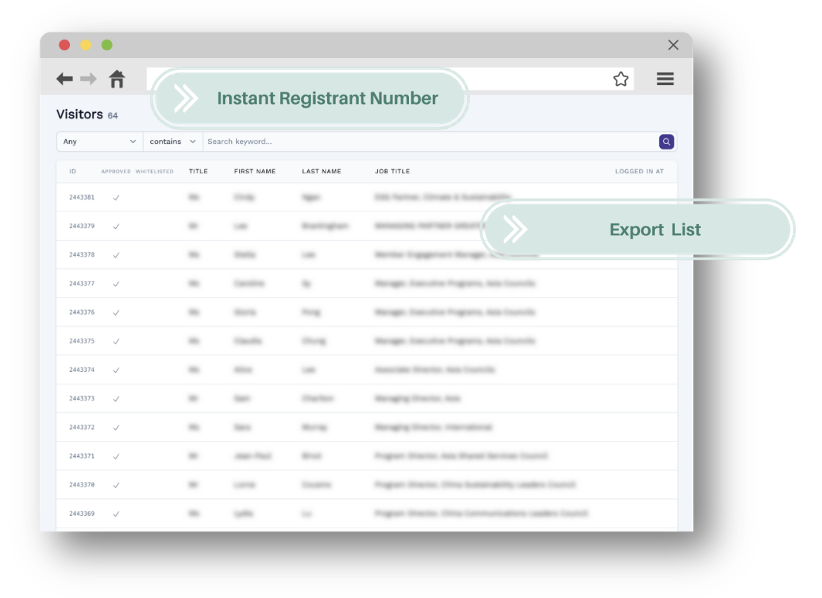822x598 pixels.
Task: Click the browser back arrow
Action: tap(65, 79)
